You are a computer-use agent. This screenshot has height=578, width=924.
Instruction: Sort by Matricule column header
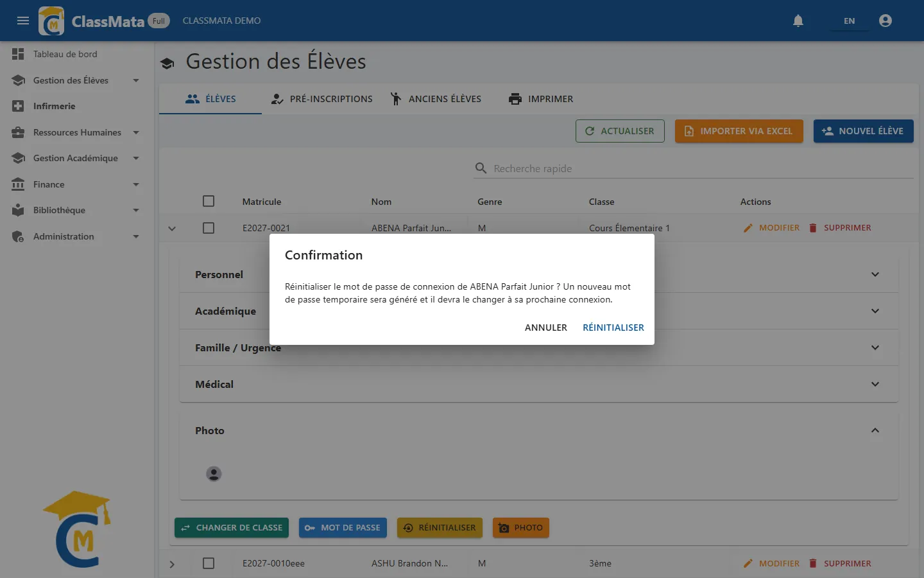[262, 202]
